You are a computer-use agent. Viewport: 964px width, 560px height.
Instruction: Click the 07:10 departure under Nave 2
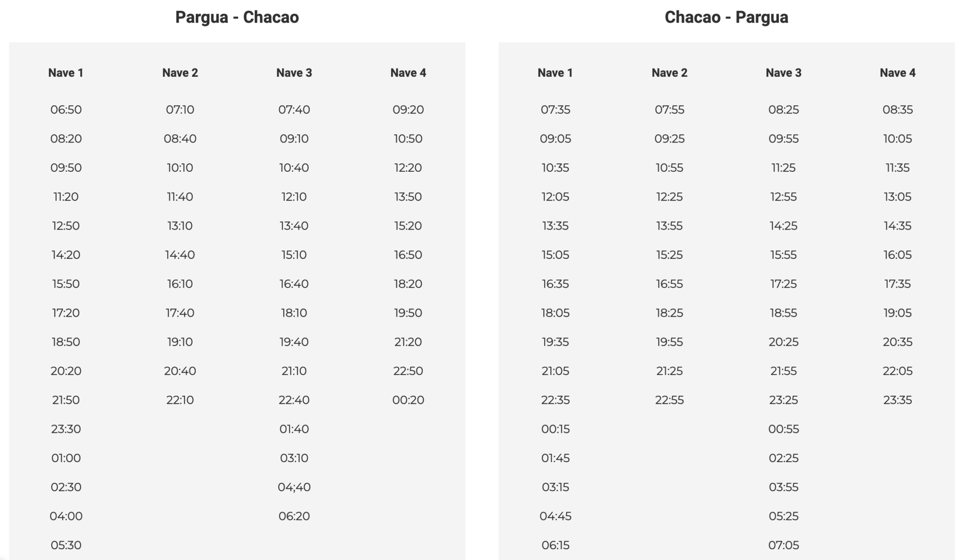180,110
